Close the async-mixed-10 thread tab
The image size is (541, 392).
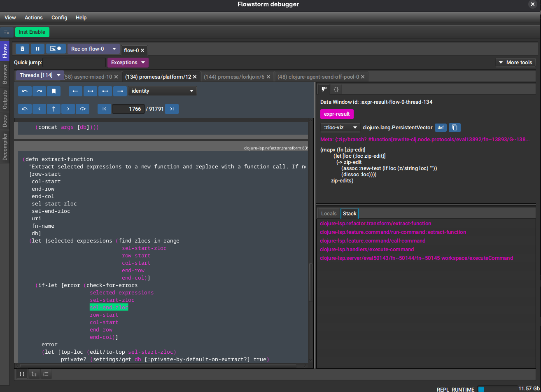116,77
